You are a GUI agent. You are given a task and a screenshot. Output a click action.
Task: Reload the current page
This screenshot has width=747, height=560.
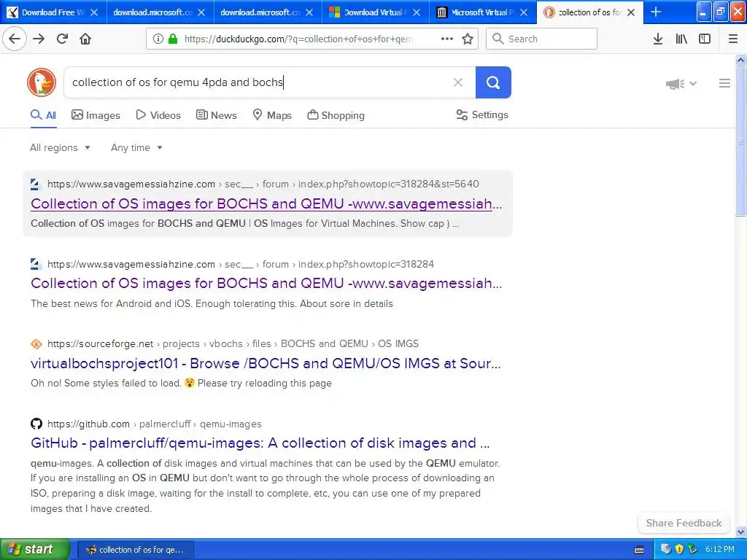[x=63, y=39]
